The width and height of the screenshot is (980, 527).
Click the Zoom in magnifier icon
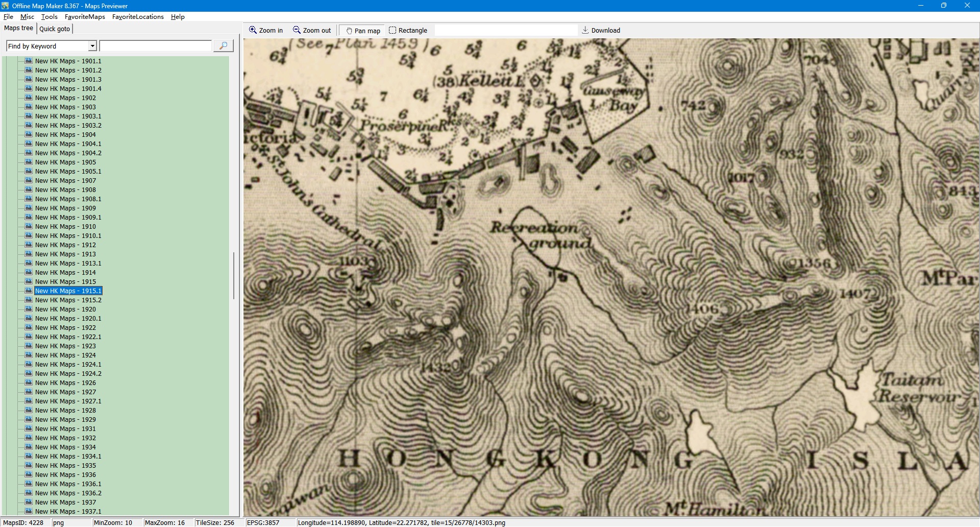[x=253, y=30]
